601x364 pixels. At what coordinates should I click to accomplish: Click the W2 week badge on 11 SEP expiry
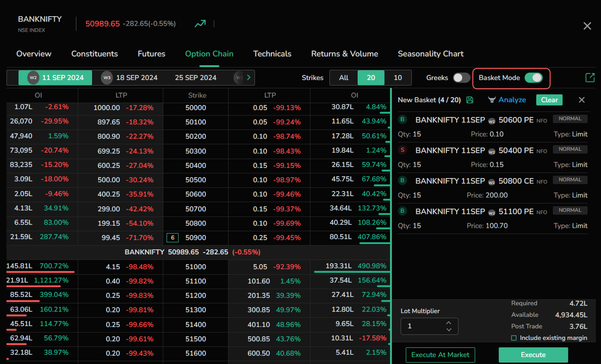click(x=33, y=77)
